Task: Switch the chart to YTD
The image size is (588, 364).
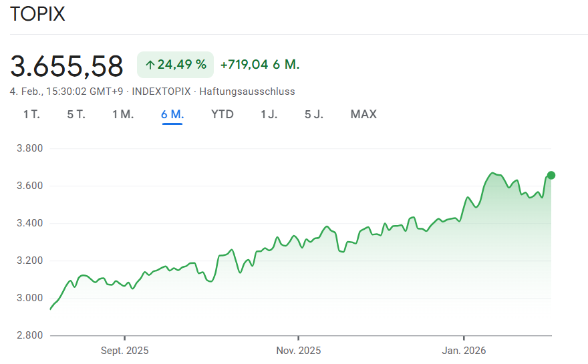Action: pyautogui.click(x=223, y=114)
